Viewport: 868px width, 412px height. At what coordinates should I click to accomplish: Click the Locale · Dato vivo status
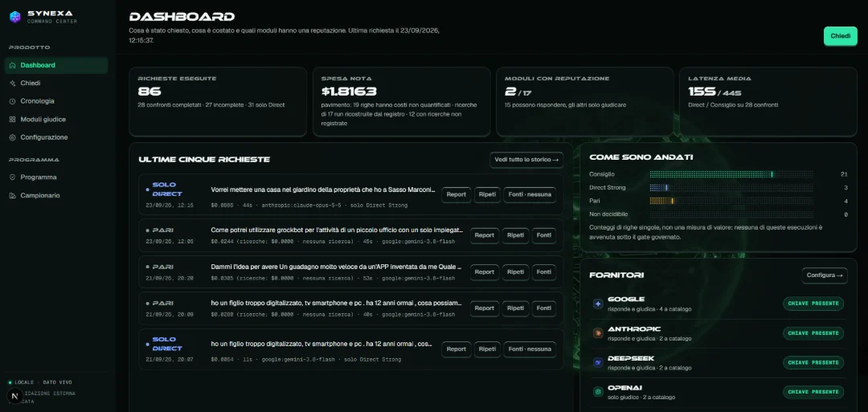40,382
